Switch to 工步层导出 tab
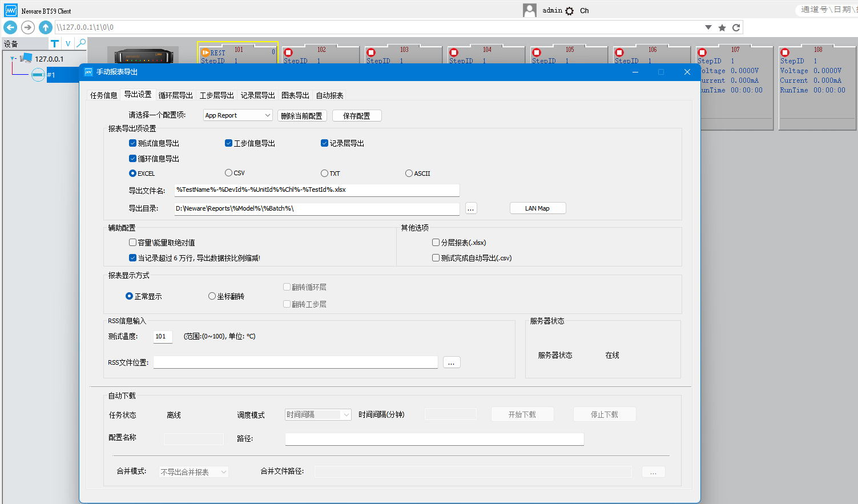The image size is (858, 504). pos(217,95)
